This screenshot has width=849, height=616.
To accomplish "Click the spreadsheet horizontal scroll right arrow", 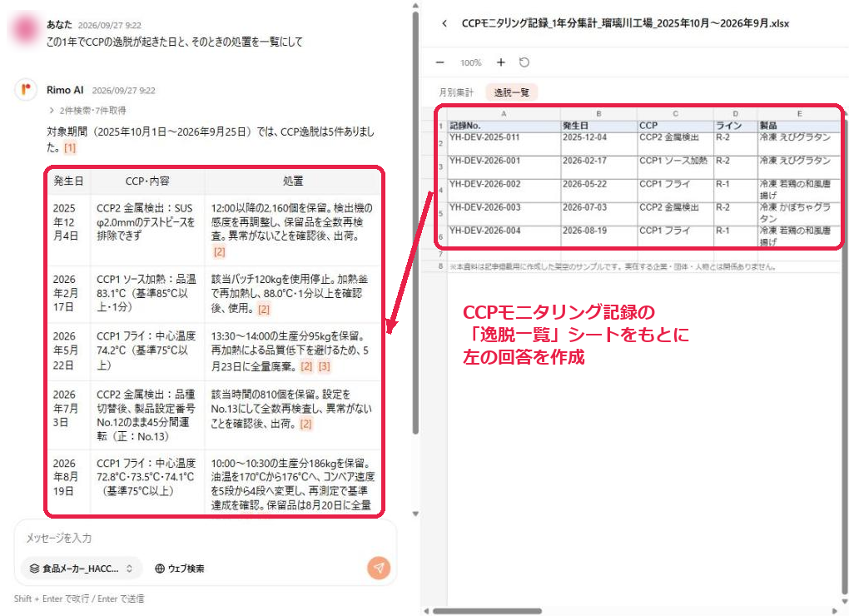I will (x=836, y=611).
